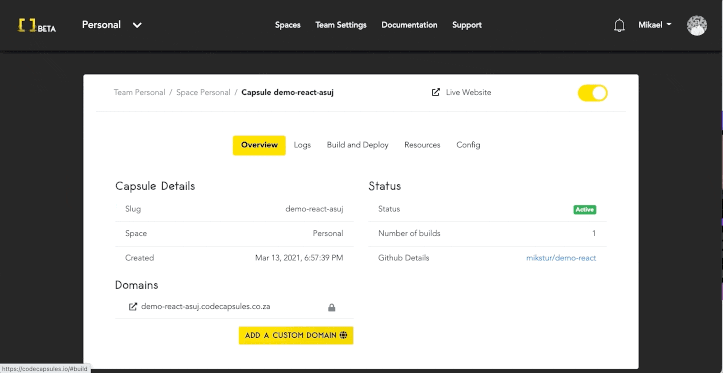
Task: Switch to the Build and Deploy tab
Action: tap(357, 145)
